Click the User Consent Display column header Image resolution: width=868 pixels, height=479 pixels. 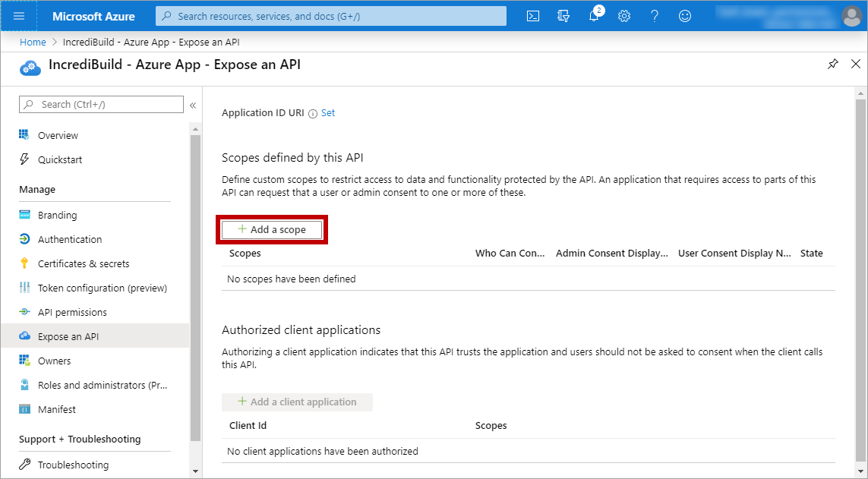pyautogui.click(x=734, y=254)
